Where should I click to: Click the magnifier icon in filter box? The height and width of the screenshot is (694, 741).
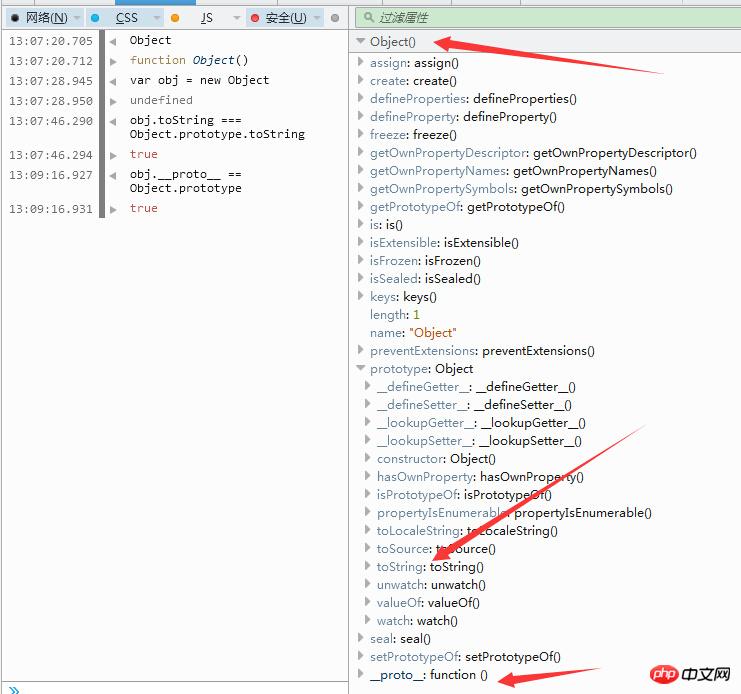364,17
